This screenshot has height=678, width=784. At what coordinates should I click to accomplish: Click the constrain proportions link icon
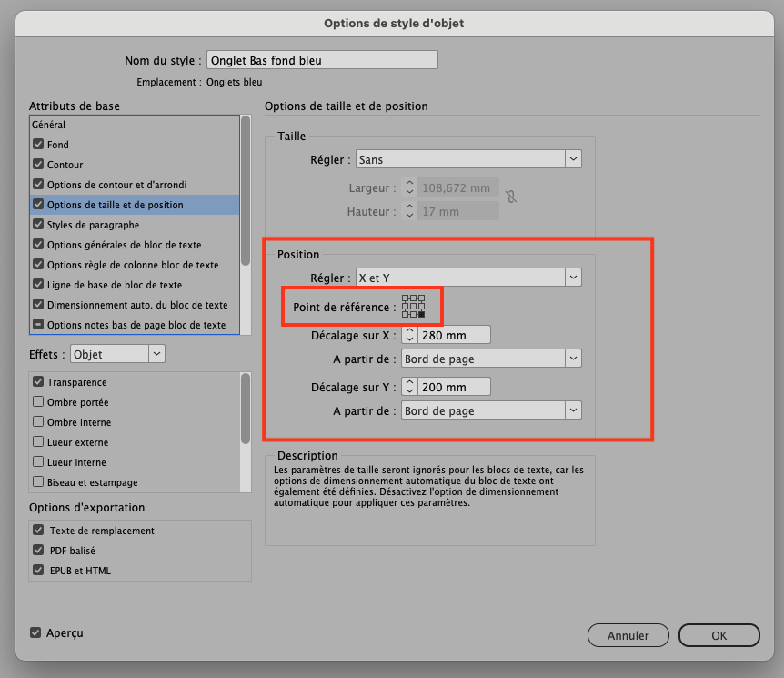[510, 197]
